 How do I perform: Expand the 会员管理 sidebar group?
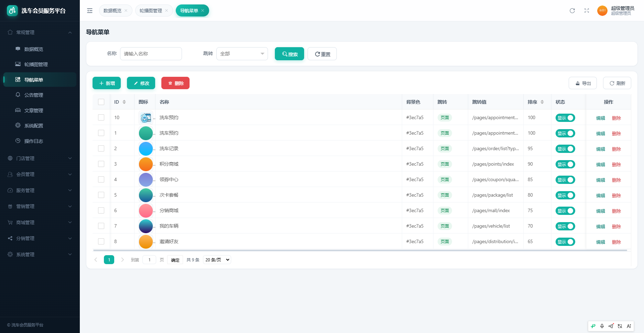pyautogui.click(x=40, y=174)
